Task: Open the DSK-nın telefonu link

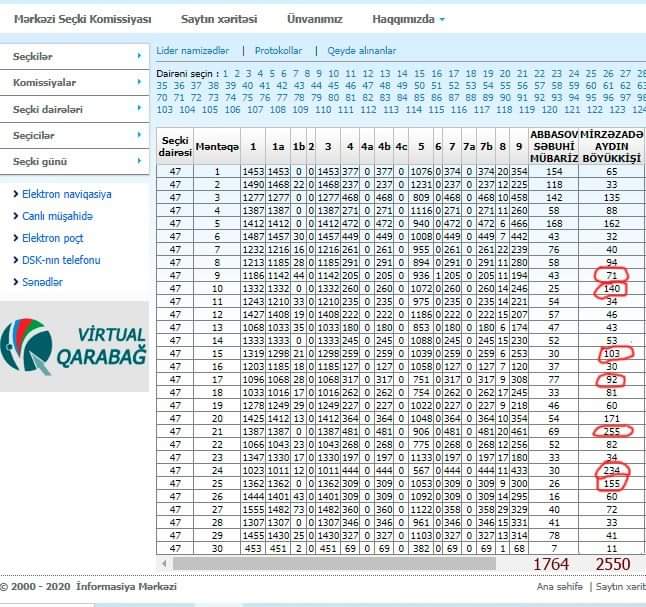Action: click(x=61, y=260)
